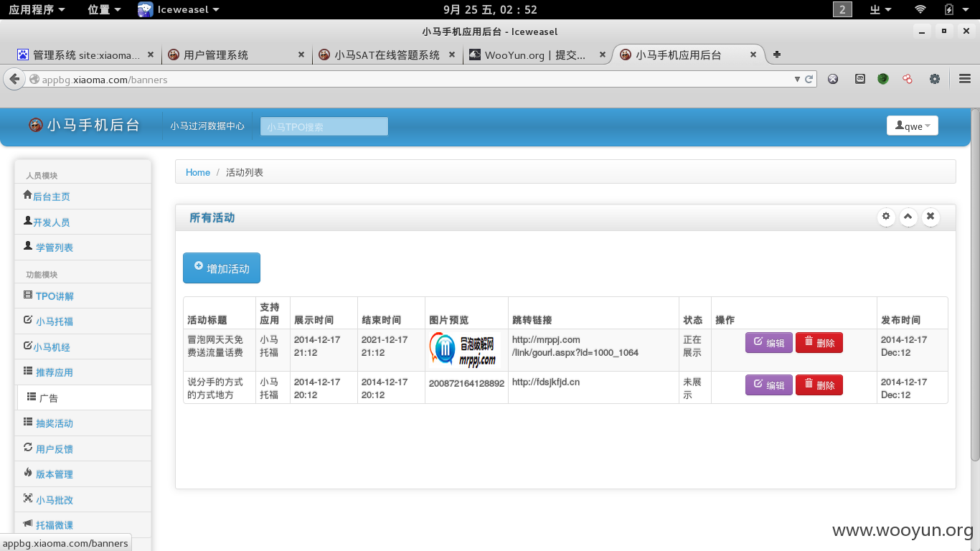Screen dimensions: 980x551
Task: Open the 应用程序 menu in the top bar
Action: click(x=37, y=9)
